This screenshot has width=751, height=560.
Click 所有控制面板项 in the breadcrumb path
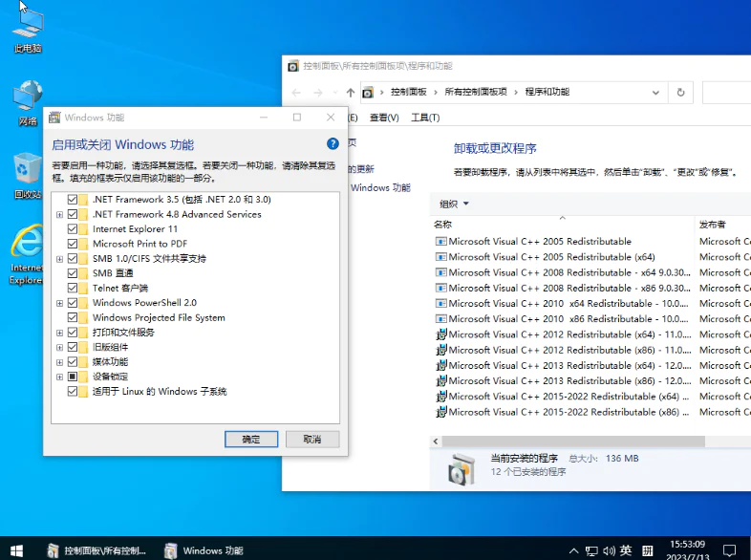click(x=476, y=92)
